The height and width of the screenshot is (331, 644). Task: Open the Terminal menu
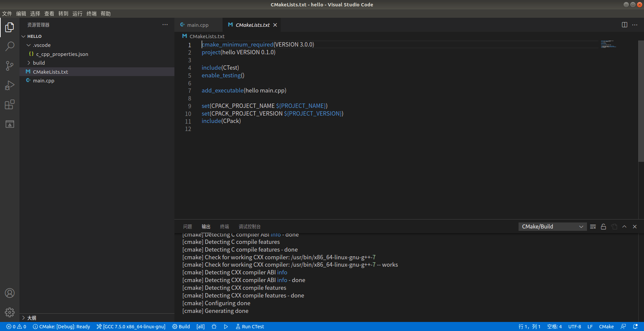(92, 14)
